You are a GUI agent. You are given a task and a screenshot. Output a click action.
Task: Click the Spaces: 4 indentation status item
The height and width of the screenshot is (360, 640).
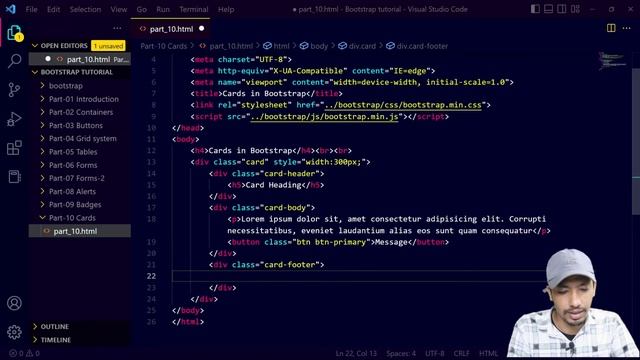click(x=401, y=353)
